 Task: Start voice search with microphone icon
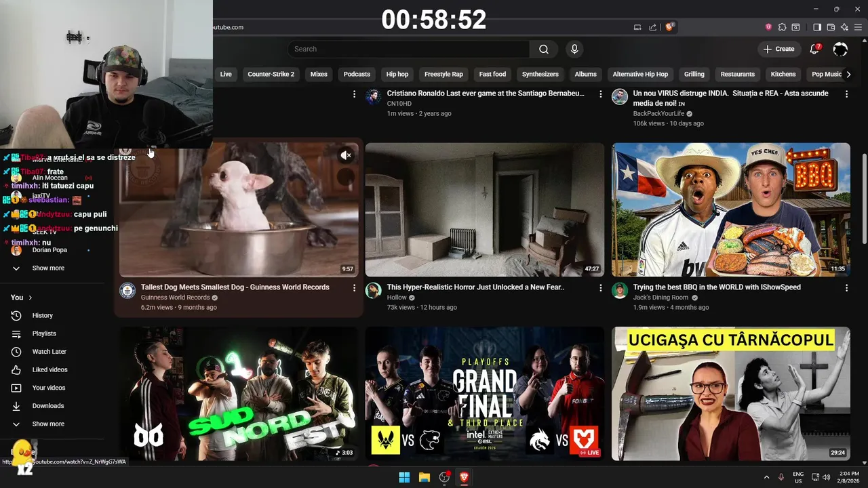pos(574,49)
